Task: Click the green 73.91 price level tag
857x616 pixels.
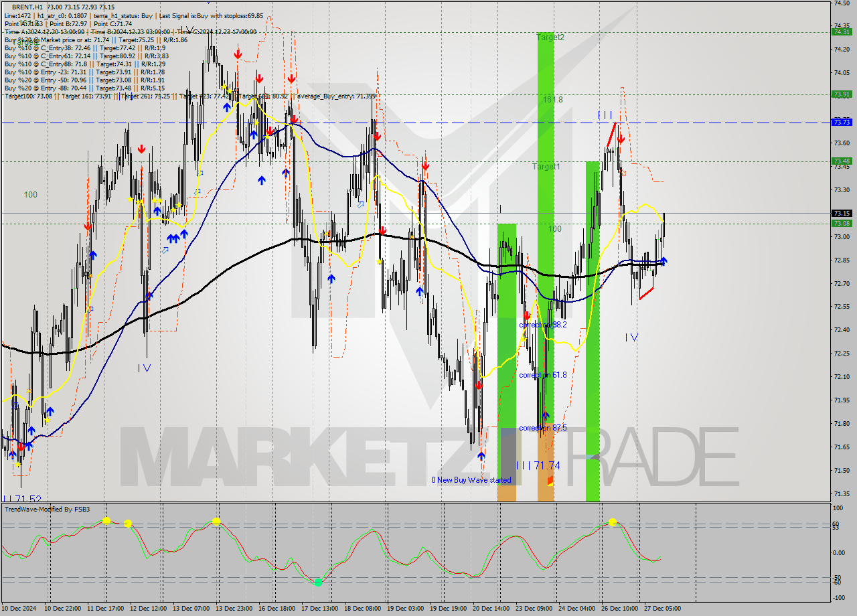Action: click(x=842, y=94)
